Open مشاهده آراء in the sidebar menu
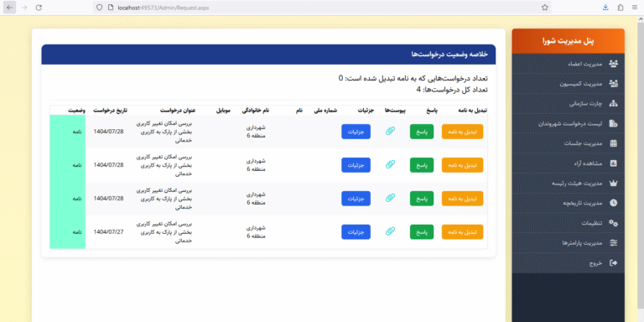 click(569, 164)
